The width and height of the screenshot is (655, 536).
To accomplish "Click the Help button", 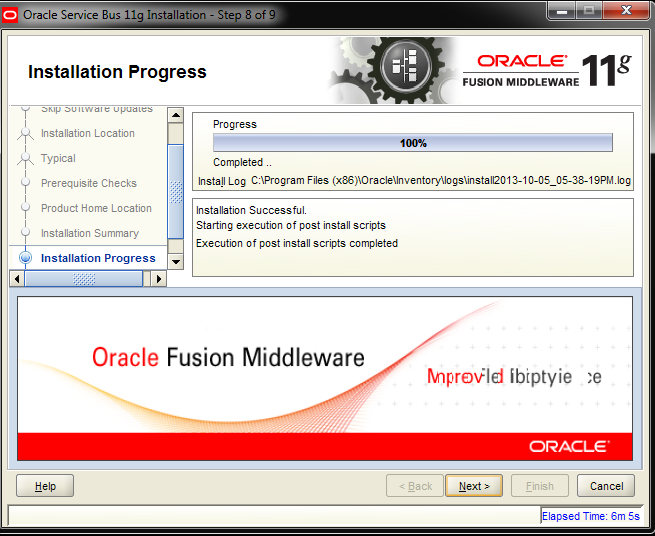I will [45, 486].
